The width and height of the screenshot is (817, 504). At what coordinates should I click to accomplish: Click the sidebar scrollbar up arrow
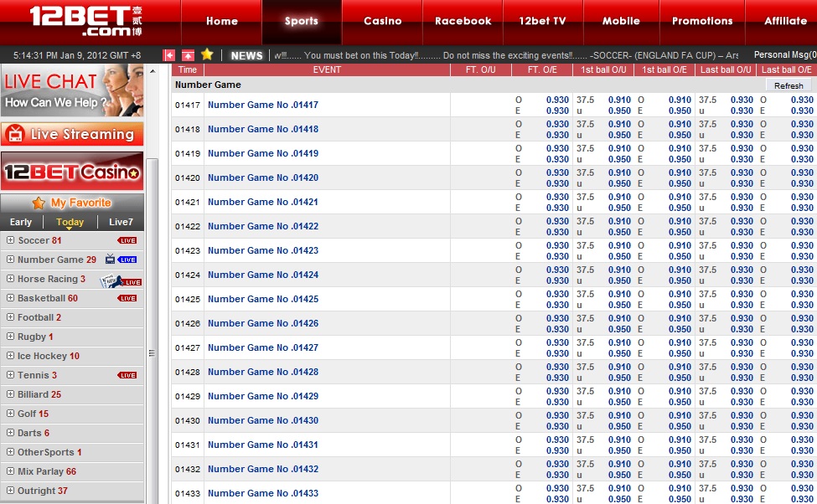(153, 71)
